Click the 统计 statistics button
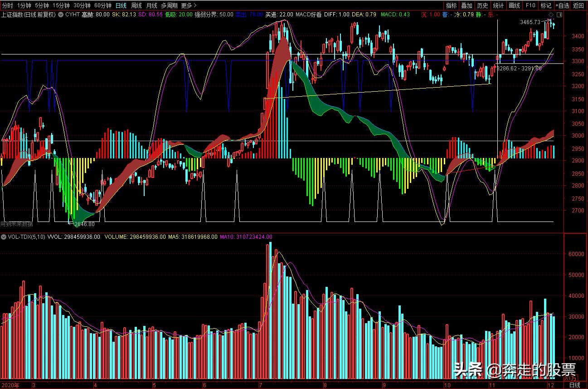Viewport: 588px width, 389px height. pos(498,5)
